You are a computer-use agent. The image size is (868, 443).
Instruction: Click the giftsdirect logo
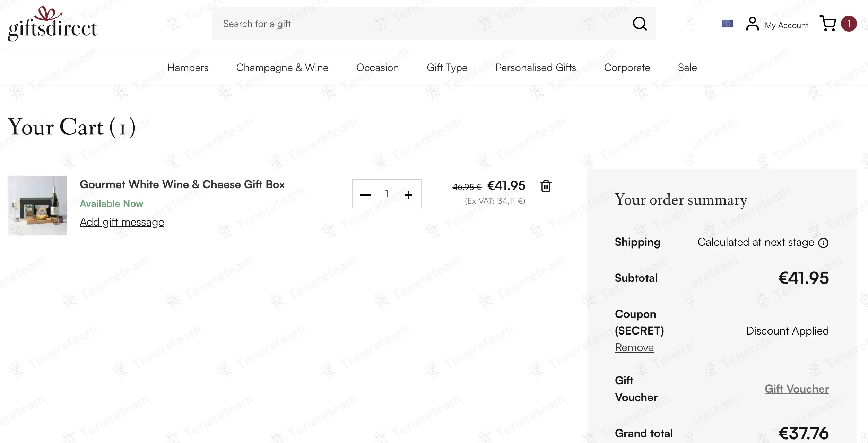tap(53, 24)
